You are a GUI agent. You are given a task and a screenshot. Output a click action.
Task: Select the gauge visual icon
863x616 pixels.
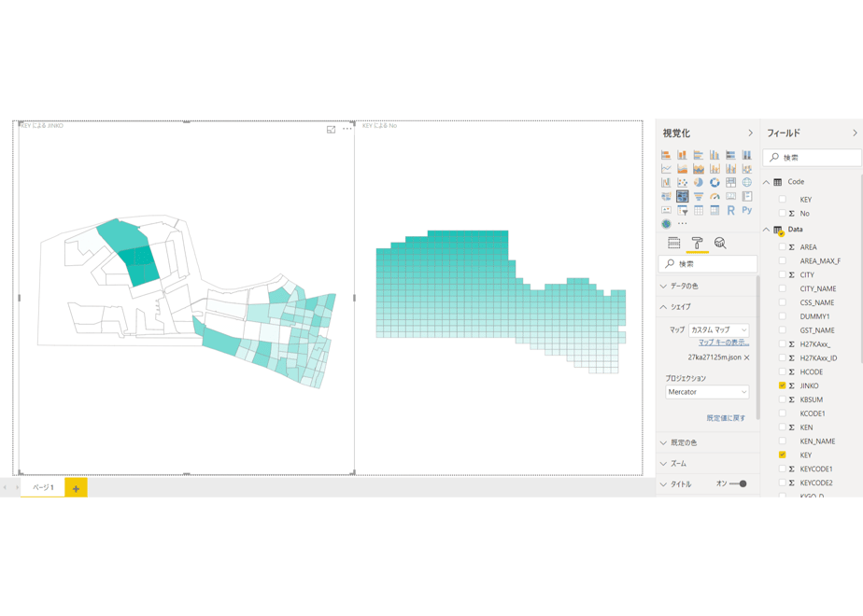[x=714, y=196]
